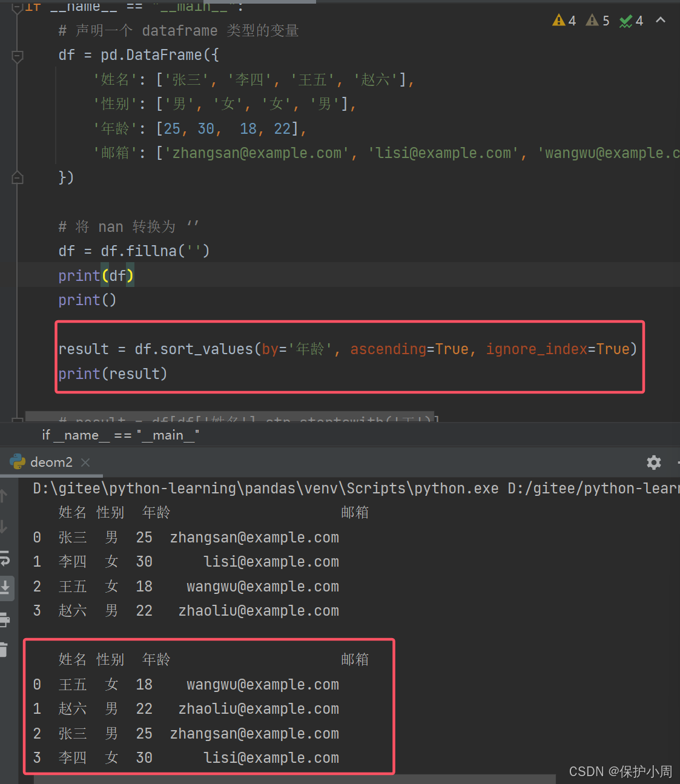680x784 pixels.
Task: Open the run console settings gear
Action: tap(653, 462)
